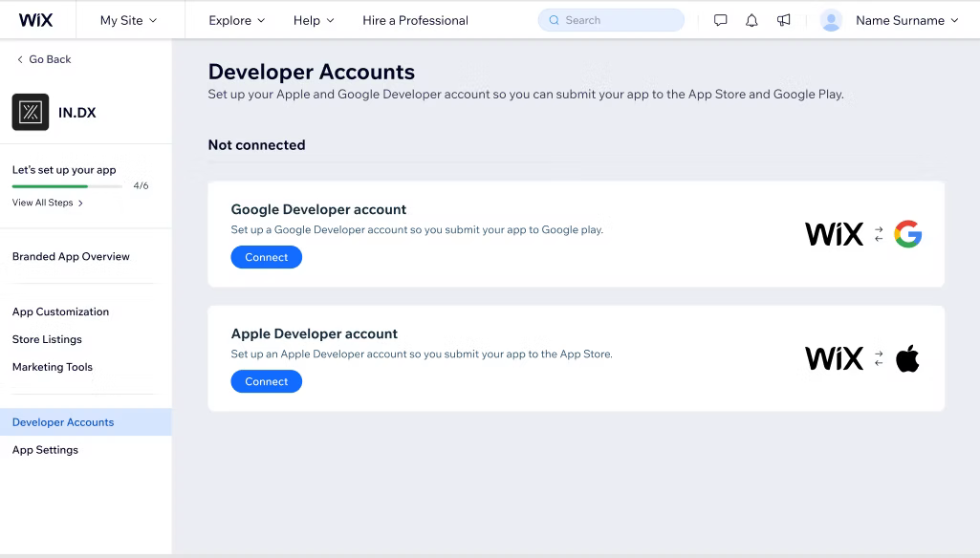Expand the Explore menu
Screen dimensions: 980x558
point(236,20)
